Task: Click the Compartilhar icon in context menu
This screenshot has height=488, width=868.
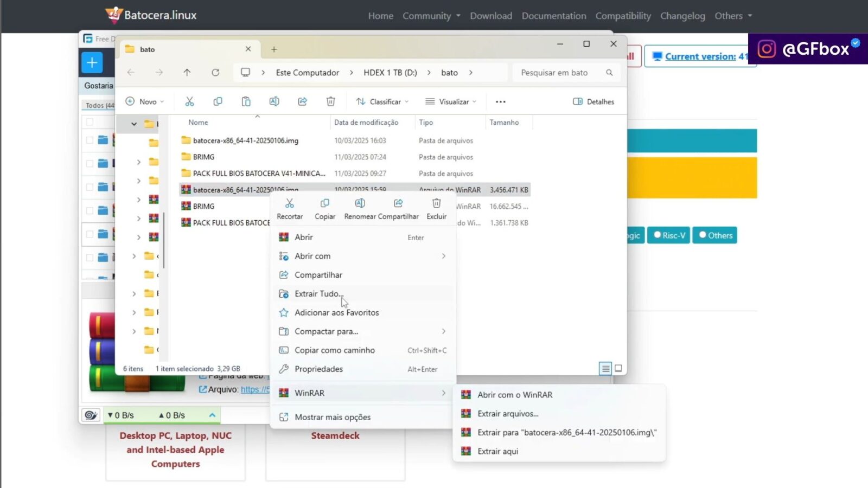Action: pyautogui.click(x=398, y=204)
